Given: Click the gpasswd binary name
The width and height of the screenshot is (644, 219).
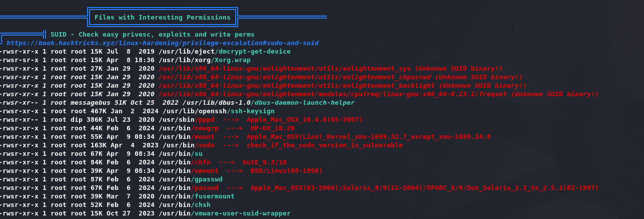Looking at the screenshot, I should tap(207, 179).
